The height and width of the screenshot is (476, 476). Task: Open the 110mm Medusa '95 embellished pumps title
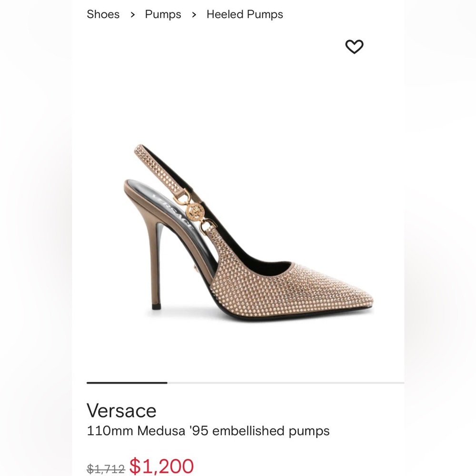[208, 430]
